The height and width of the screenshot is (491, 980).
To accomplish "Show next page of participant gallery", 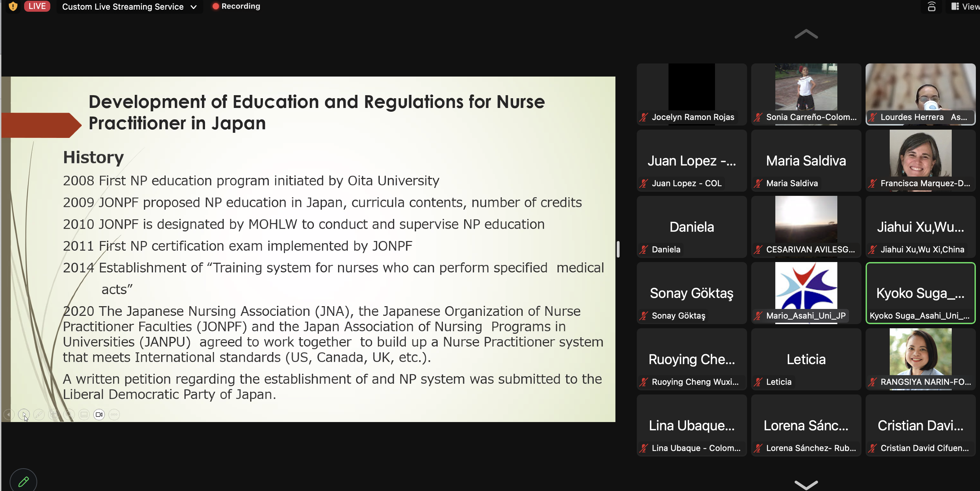I will click(x=806, y=484).
